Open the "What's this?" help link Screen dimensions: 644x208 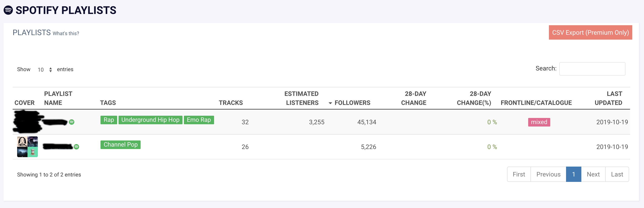(x=66, y=34)
